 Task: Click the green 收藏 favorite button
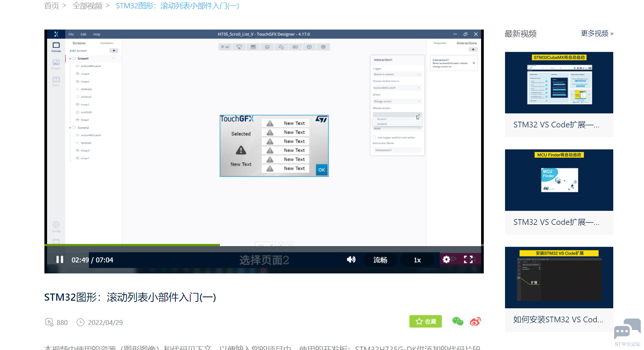426,321
